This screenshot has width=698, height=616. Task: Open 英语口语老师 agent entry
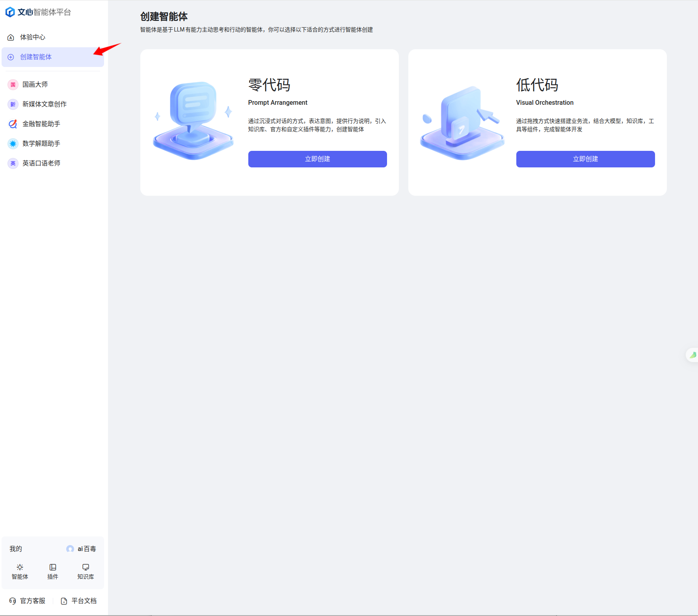click(53, 163)
